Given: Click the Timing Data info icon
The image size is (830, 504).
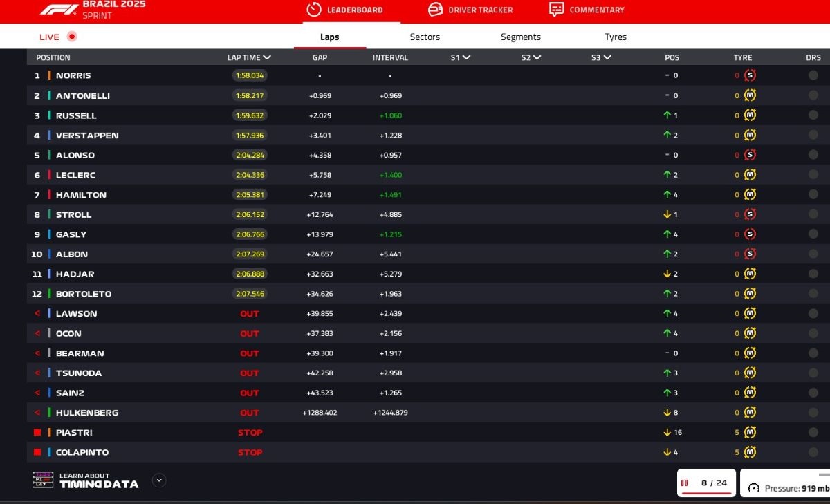Looking at the screenshot, I should pos(43,480).
